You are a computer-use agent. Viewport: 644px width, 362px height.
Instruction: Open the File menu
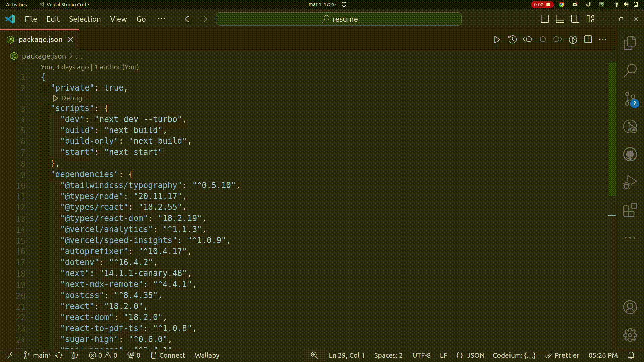click(31, 19)
